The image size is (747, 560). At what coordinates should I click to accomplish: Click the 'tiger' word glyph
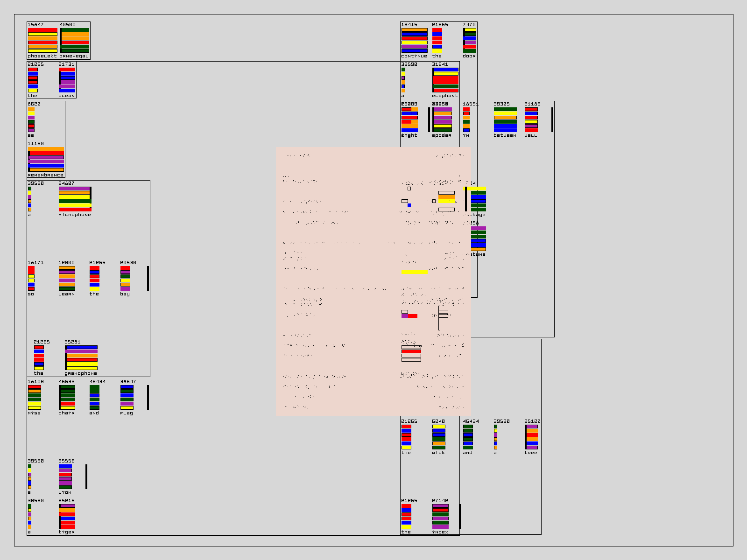click(x=67, y=517)
